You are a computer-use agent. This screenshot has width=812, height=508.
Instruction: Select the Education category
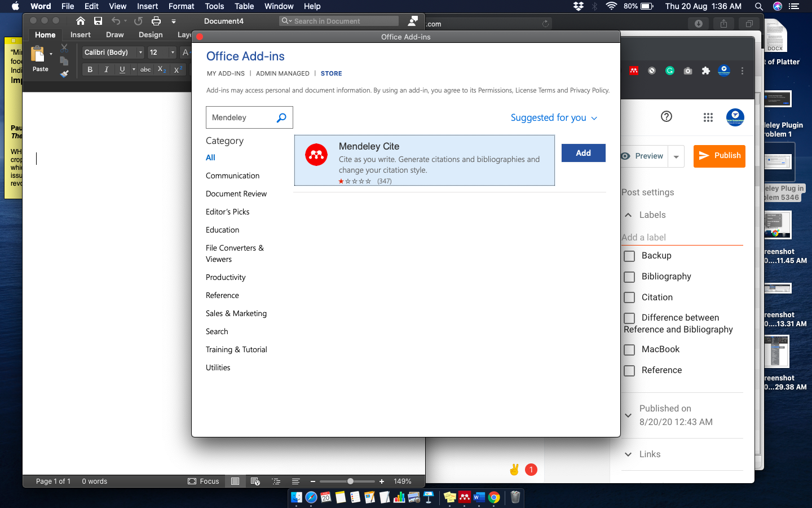point(222,230)
